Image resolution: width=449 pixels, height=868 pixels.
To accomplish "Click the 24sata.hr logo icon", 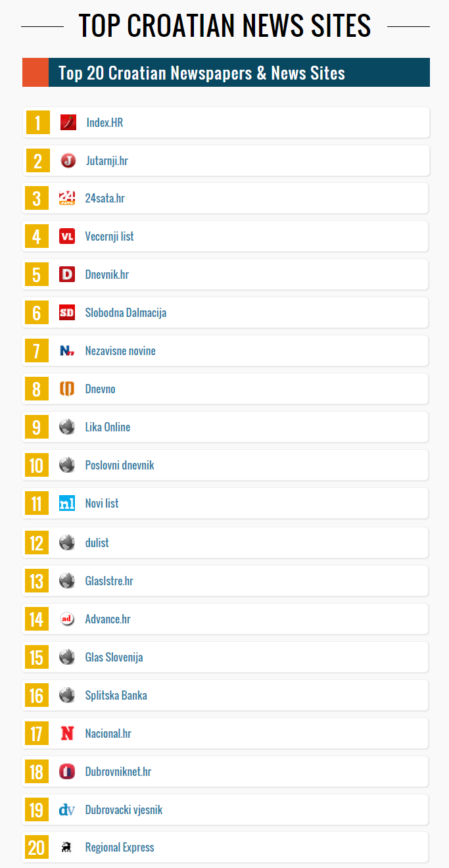I will [67, 198].
